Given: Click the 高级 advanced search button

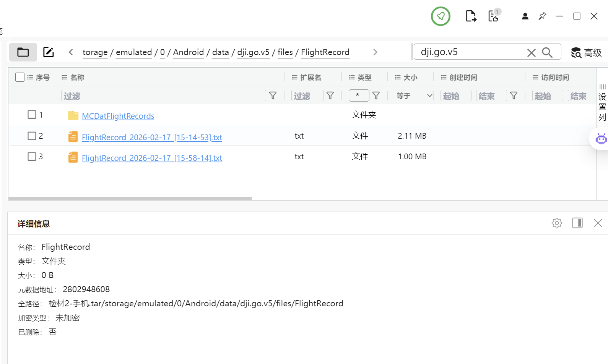Looking at the screenshot, I should 586,53.
